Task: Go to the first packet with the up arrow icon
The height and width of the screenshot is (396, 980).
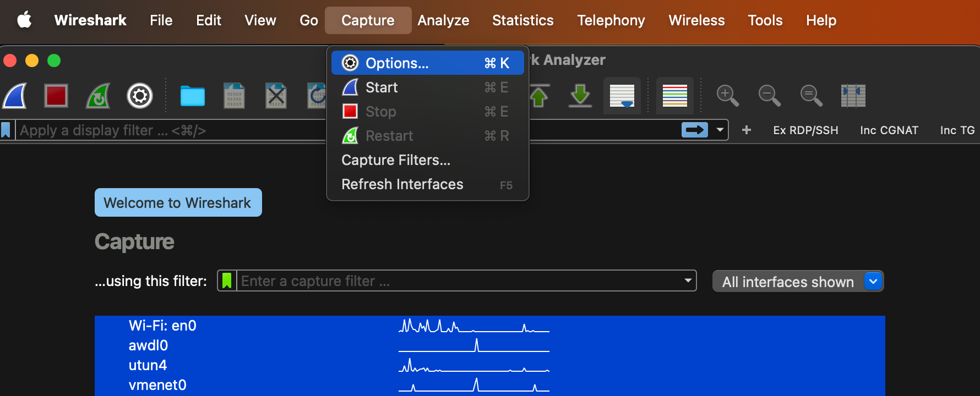Action: tap(539, 96)
